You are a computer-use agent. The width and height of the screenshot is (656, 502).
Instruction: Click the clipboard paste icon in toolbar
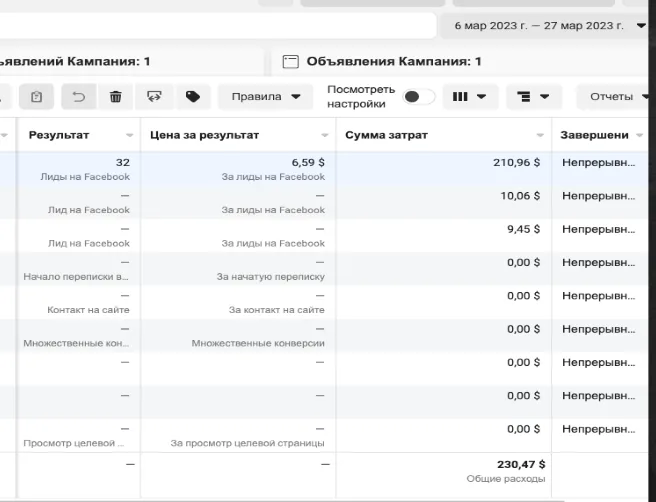tap(36, 97)
